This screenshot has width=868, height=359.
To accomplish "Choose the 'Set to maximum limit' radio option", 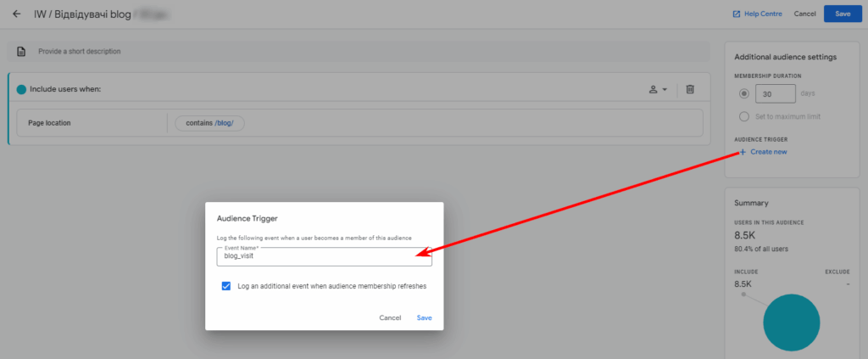I will [744, 117].
